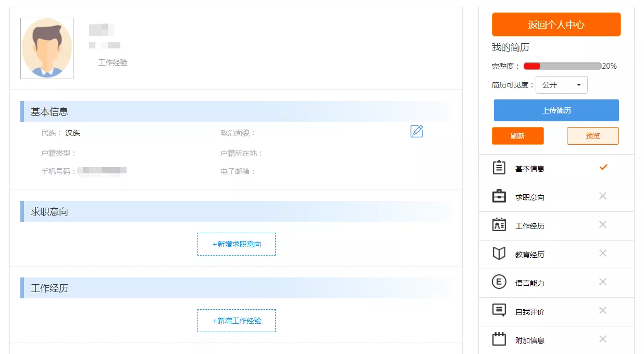
Task: Go to 教育经历 in the sidebar list
Action: click(556, 255)
